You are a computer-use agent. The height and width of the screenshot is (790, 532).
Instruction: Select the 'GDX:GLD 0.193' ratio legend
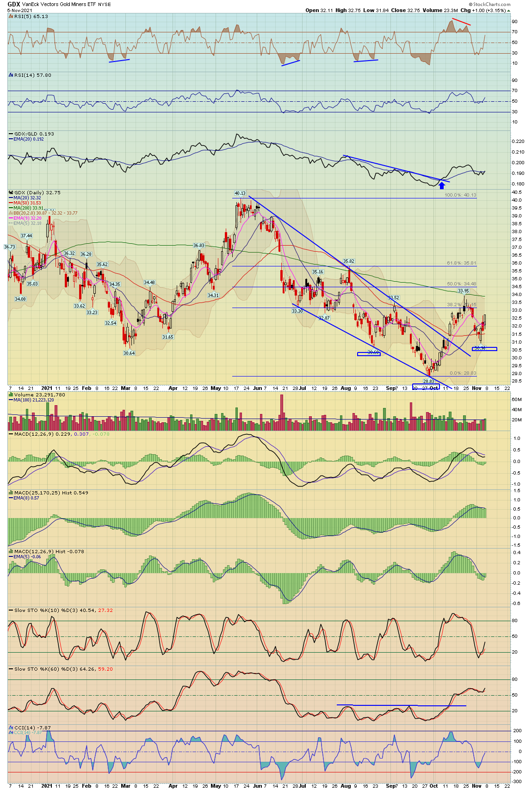click(x=31, y=134)
